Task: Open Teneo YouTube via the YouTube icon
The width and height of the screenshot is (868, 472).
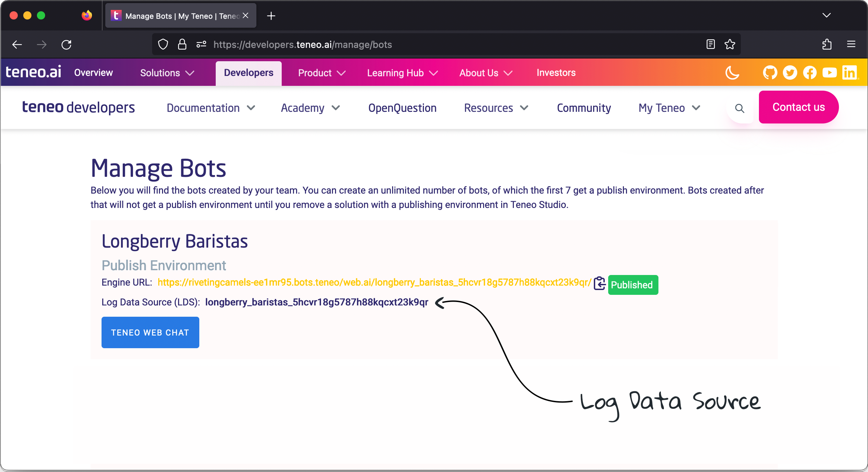Action: 829,73
